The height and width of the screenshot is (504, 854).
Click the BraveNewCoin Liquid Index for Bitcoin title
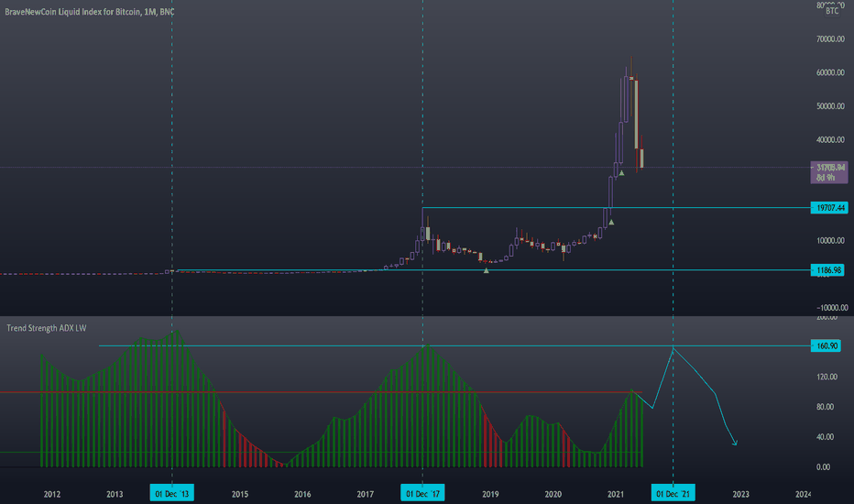(x=89, y=11)
